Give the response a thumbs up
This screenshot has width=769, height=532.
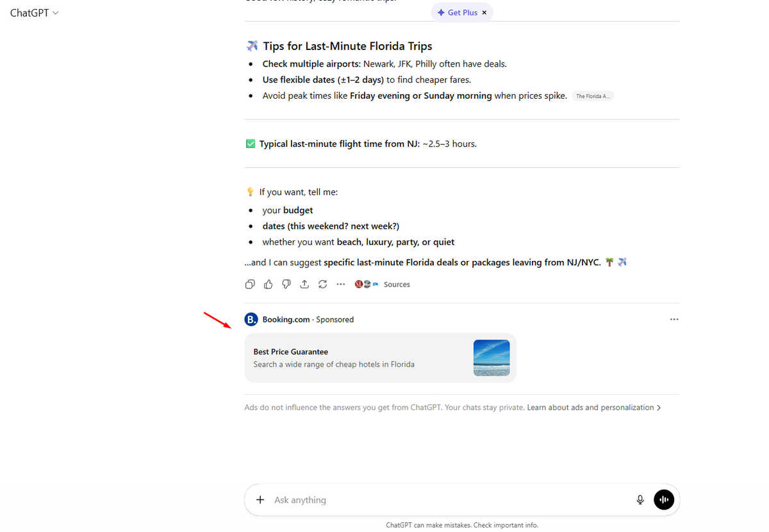click(269, 284)
